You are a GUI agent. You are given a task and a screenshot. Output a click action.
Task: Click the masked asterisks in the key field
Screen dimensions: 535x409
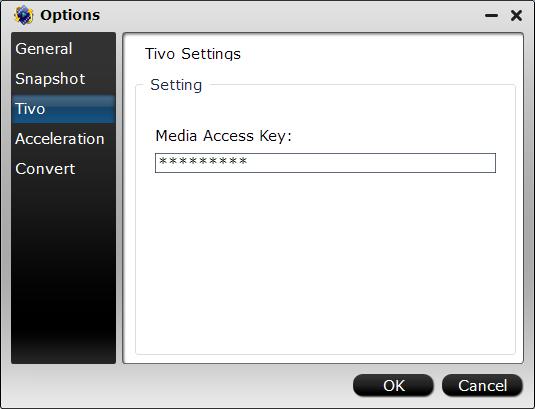click(203, 161)
